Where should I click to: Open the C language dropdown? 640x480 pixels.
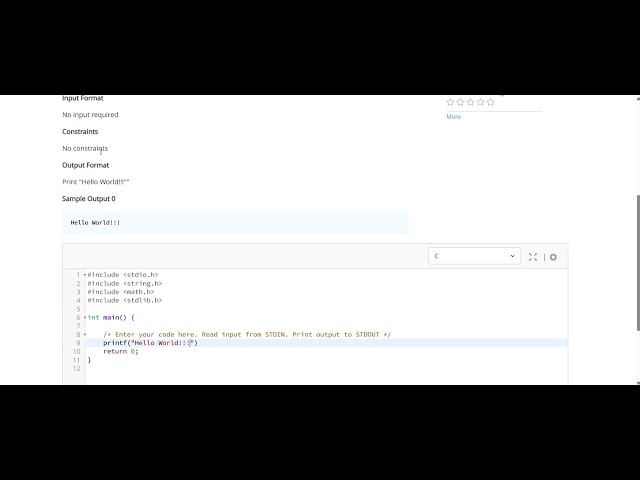click(474, 256)
